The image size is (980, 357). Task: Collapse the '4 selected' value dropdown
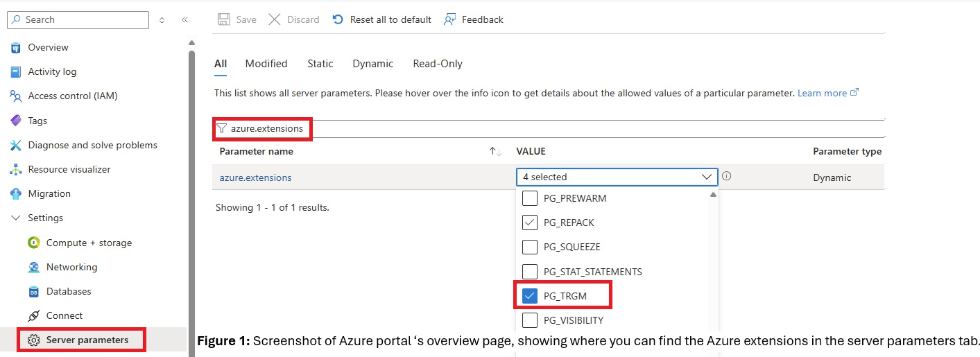click(707, 177)
